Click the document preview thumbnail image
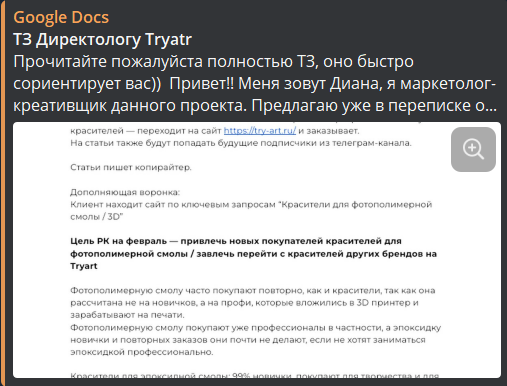The height and width of the screenshot is (386, 507). (x=257, y=250)
